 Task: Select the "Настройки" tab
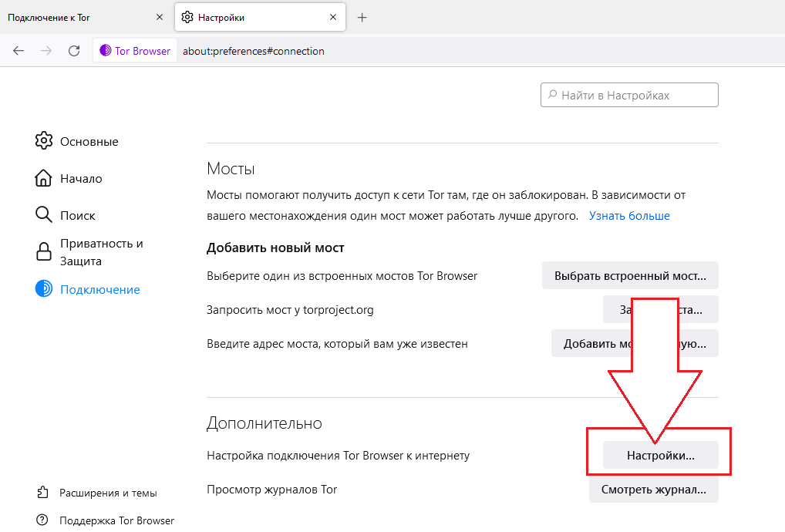[x=260, y=17]
